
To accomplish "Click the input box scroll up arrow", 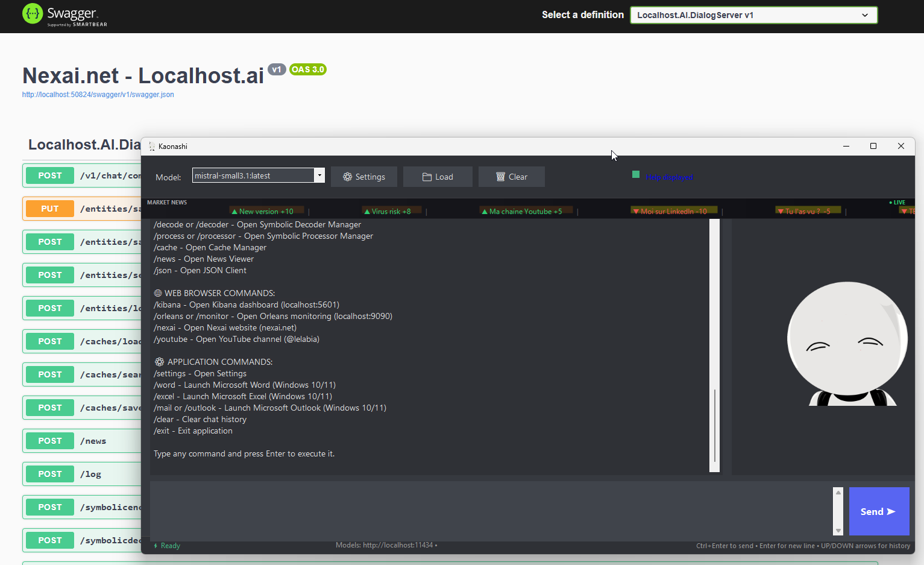I will (838, 493).
